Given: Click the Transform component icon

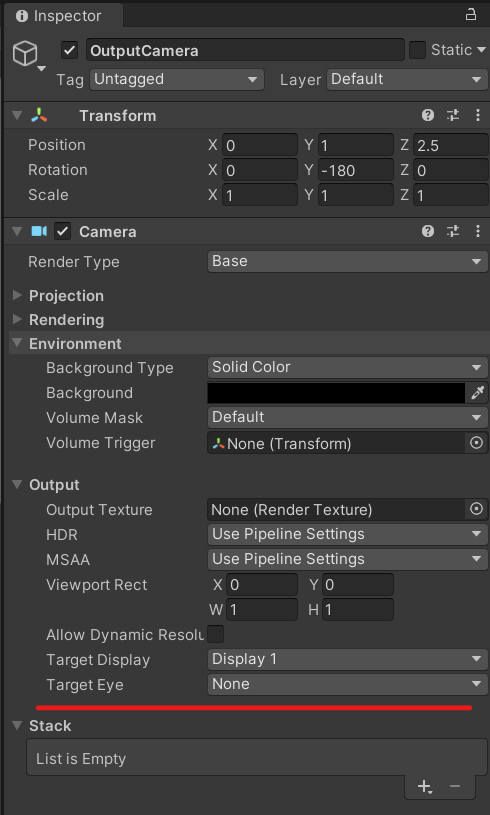Looking at the screenshot, I should coord(39,115).
